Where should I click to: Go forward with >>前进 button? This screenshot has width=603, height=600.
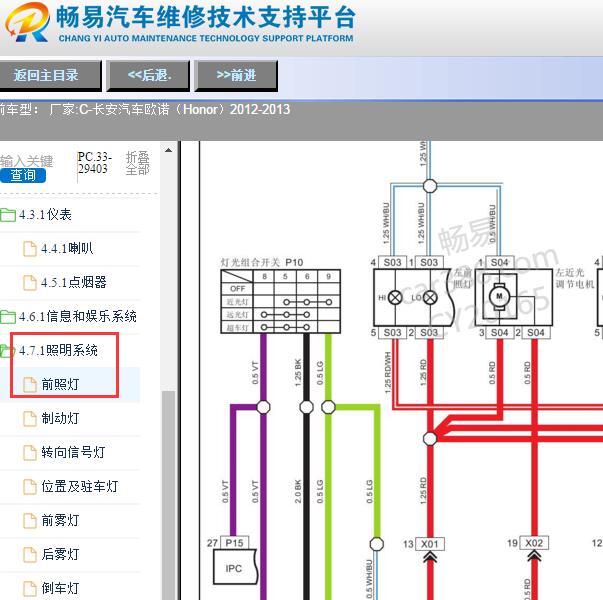click(236, 75)
